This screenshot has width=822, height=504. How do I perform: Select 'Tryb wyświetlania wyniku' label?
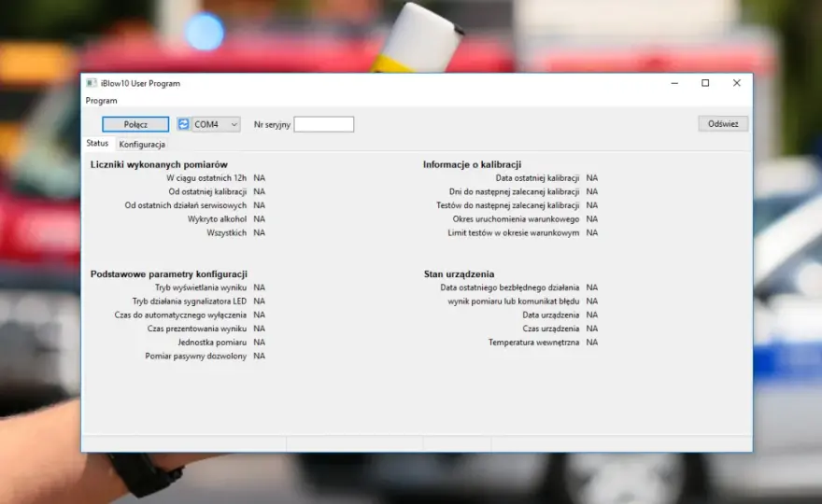[x=201, y=287]
